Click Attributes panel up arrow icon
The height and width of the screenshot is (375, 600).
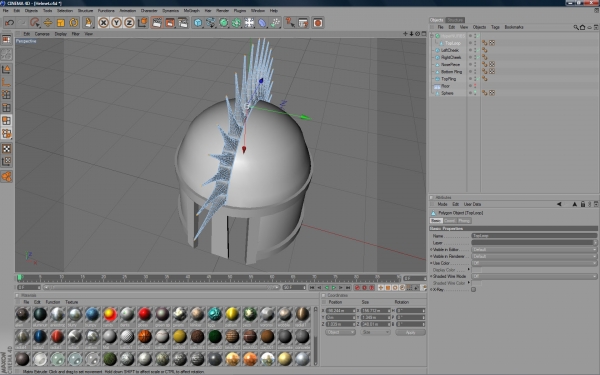click(574, 204)
